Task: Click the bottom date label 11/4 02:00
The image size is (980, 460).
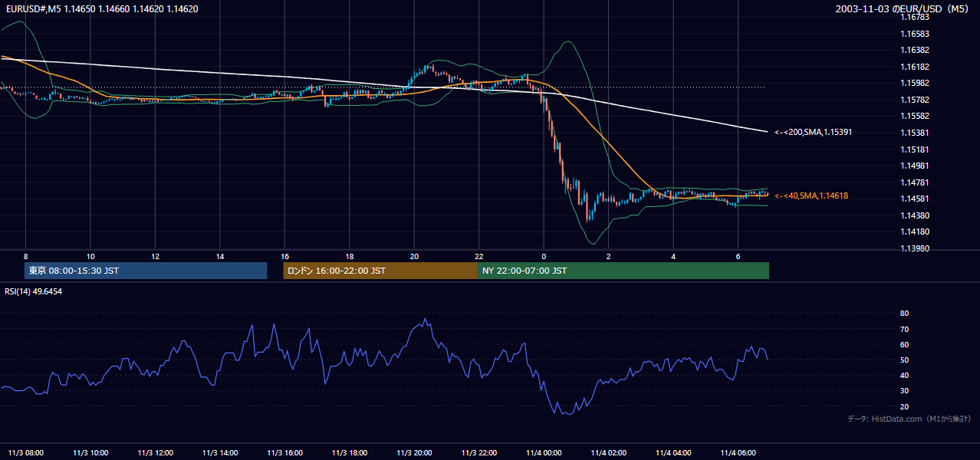Action: point(609,452)
